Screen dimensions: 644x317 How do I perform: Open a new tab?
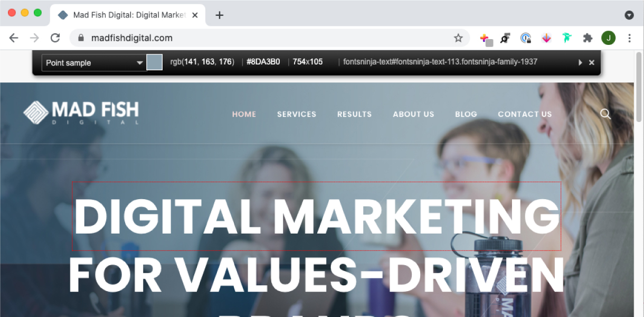click(220, 15)
